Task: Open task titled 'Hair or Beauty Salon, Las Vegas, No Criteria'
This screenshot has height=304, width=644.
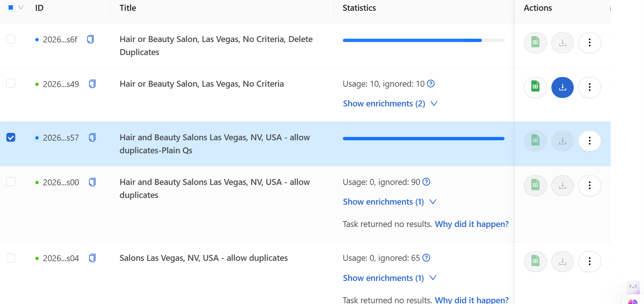Action: tap(202, 84)
